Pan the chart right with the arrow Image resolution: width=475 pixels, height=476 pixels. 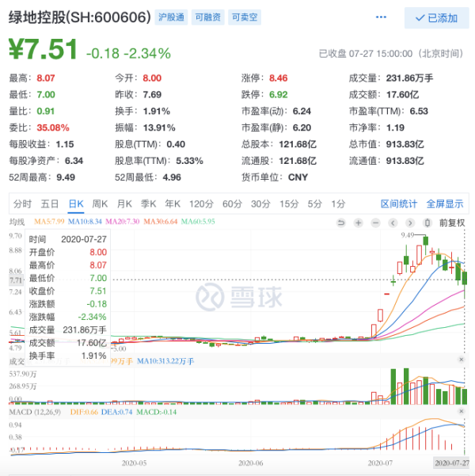coord(410,223)
